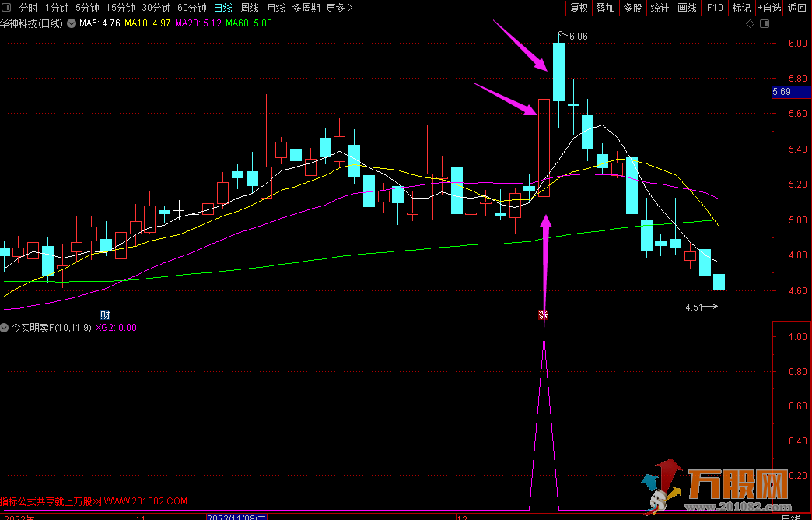The image size is (812, 520).
Task: Open the 叠加 overlay option
Action: 605,8
